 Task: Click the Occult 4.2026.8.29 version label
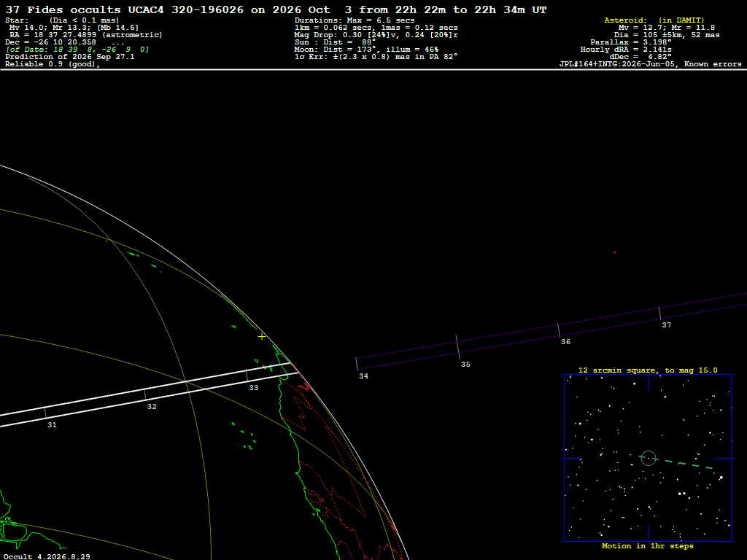(x=47, y=556)
